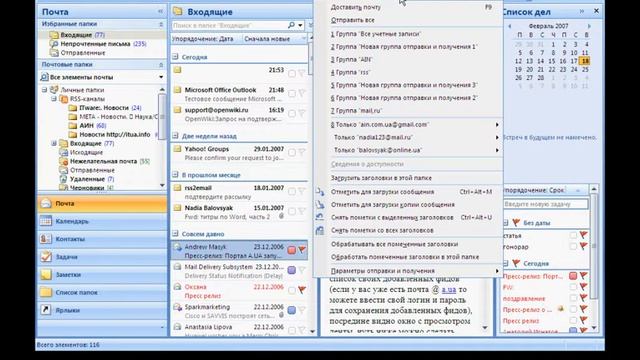
Task: Collapse the RSS-каналы tree node
Action: [53, 99]
